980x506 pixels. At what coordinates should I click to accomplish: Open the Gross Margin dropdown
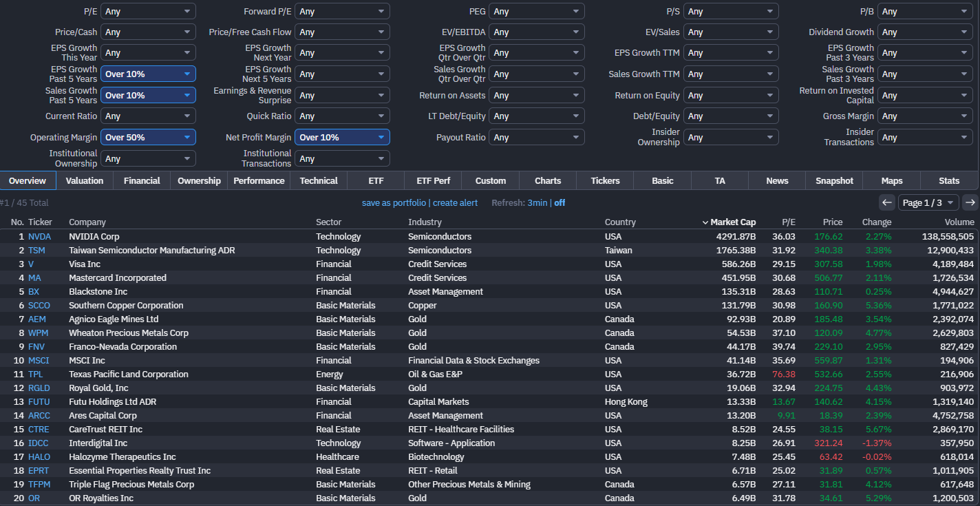[925, 116]
